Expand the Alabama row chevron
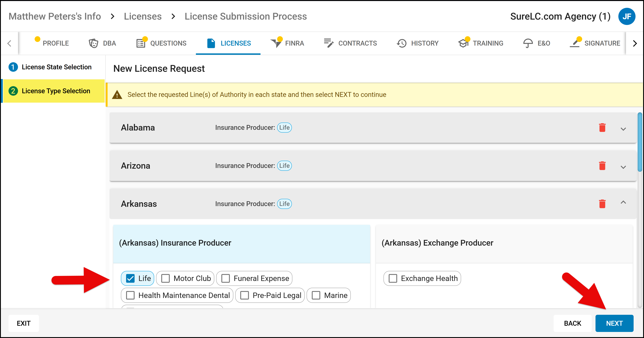The width and height of the screenshot is (644, 338). coord(623,129)
